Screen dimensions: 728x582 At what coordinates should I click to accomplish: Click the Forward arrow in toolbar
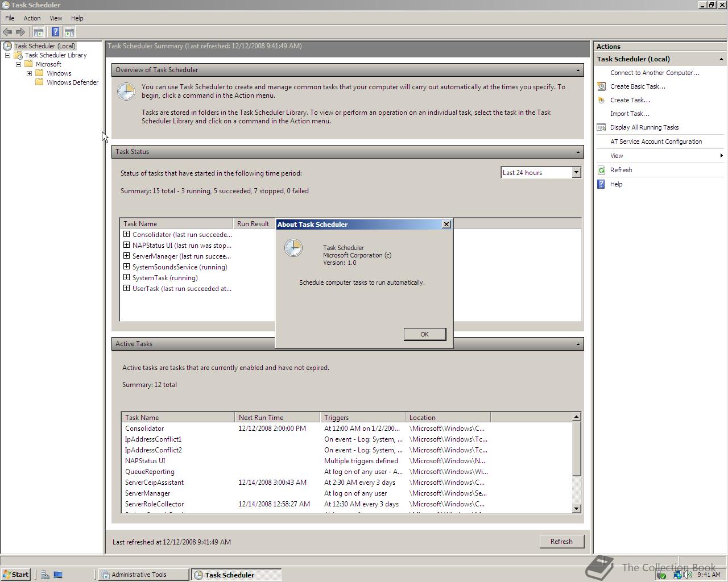(20, 32)
